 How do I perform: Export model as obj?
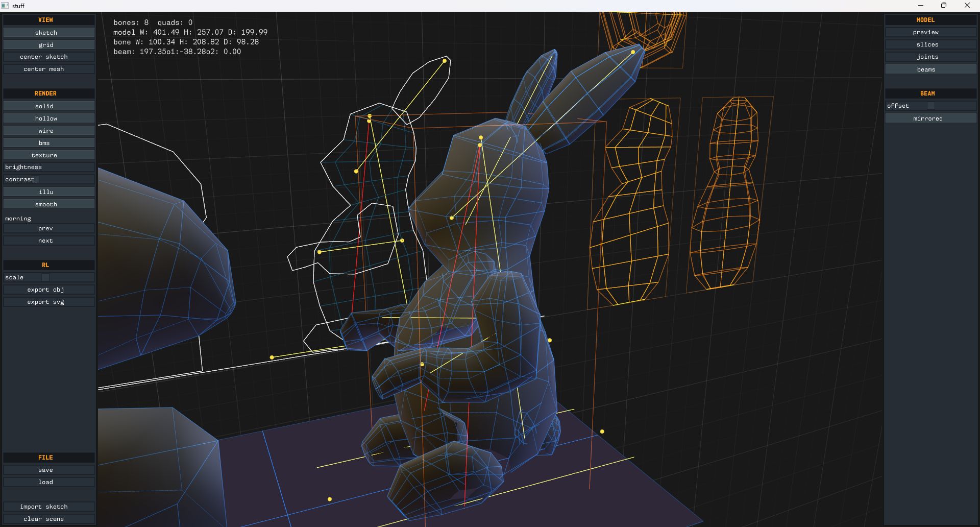[48, 290]
